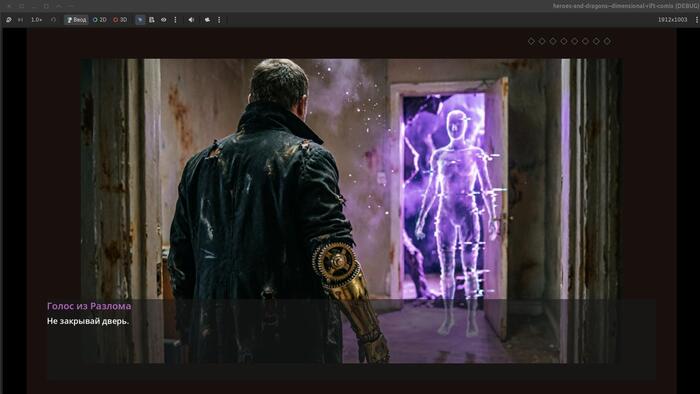Reset game speed with the circular arrow icon
The height and width of the screenshot is (394, 700).
(54, 20)
